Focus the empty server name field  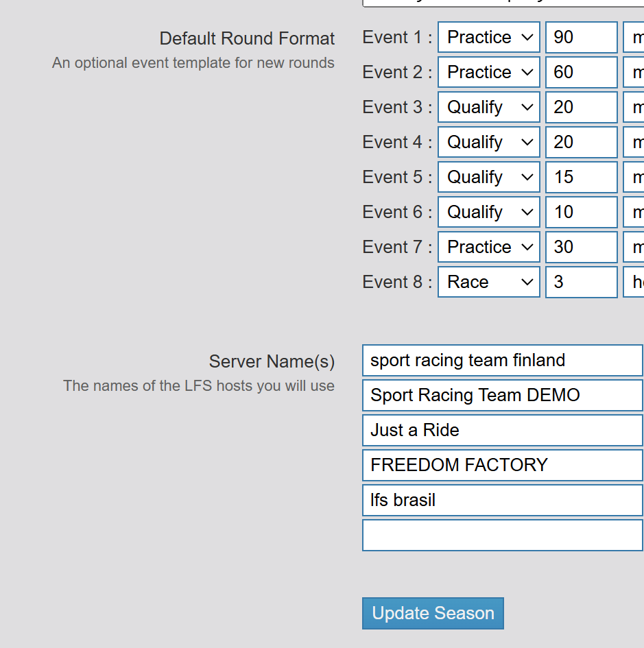click(x=502, y=536)
